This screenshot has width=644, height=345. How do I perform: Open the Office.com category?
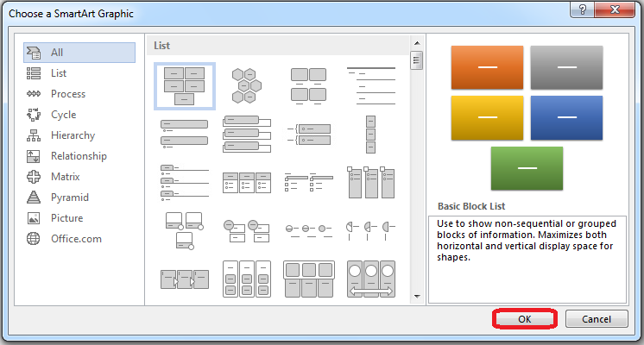coord(75,239)
